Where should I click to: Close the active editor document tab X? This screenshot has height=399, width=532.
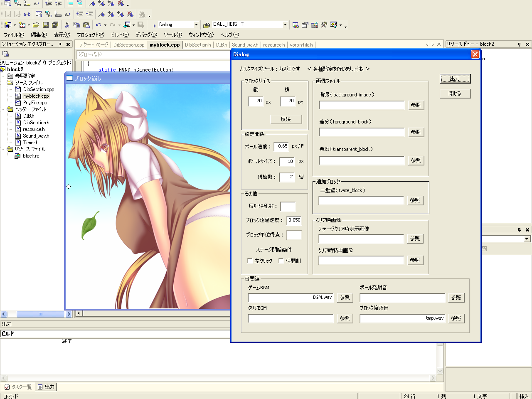(439, 44)
